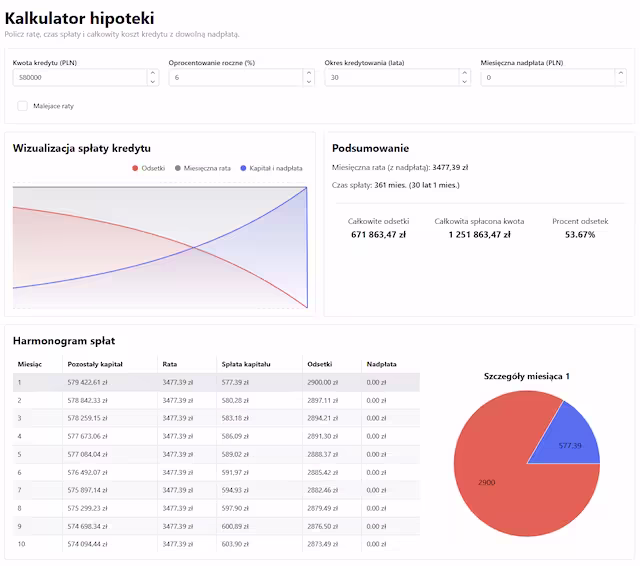Increase Miesięczna nadpłata with the up arrow
Screen dimensions: 640x566
(x=620, y=73)
